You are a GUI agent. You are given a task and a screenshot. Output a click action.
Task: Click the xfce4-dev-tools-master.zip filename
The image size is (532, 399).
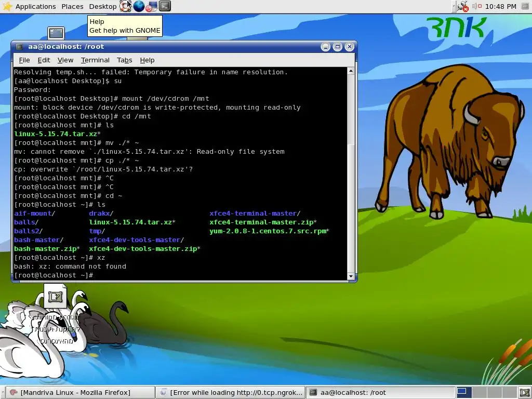coord(143,249)
